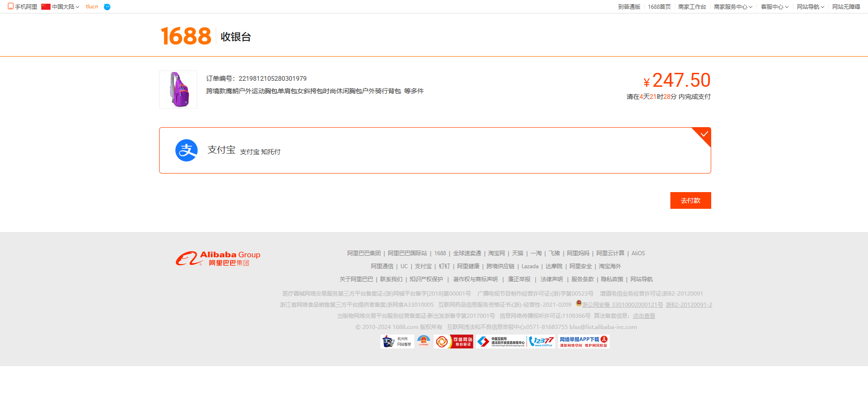Click the red trusted website verification badge
Screen dimensions: 868x419
click(x=454, y=342)
